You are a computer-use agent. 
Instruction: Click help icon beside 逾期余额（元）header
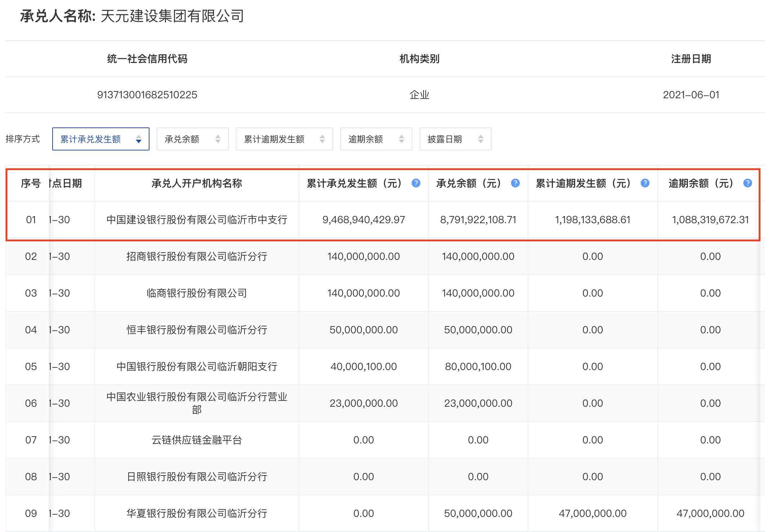(x=748, y=183)
